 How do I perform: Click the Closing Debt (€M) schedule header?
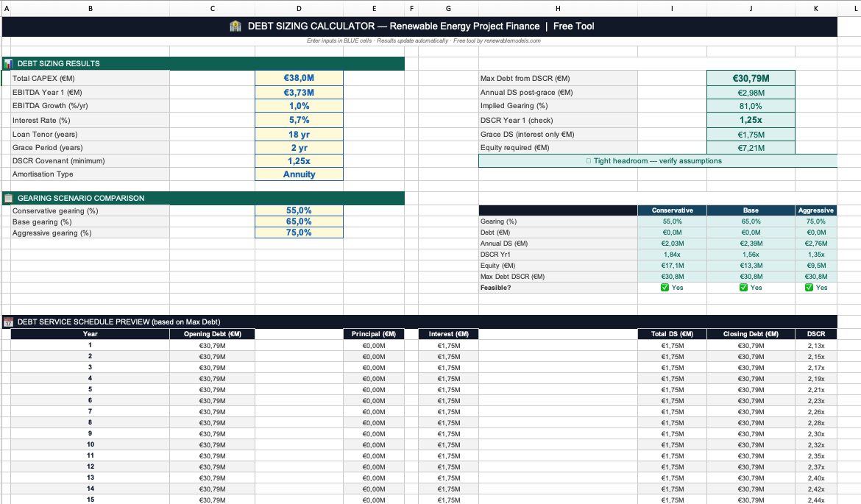click(751, 334)
